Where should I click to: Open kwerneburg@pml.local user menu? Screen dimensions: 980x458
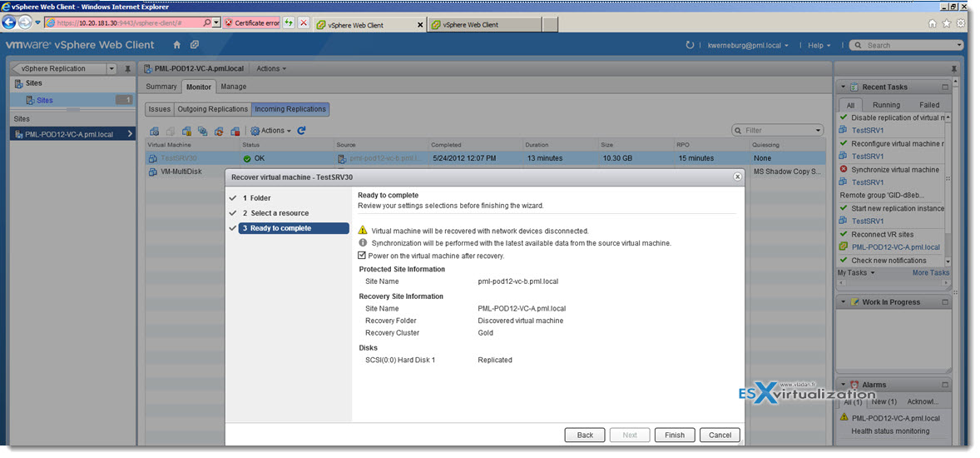click(748, 46)
